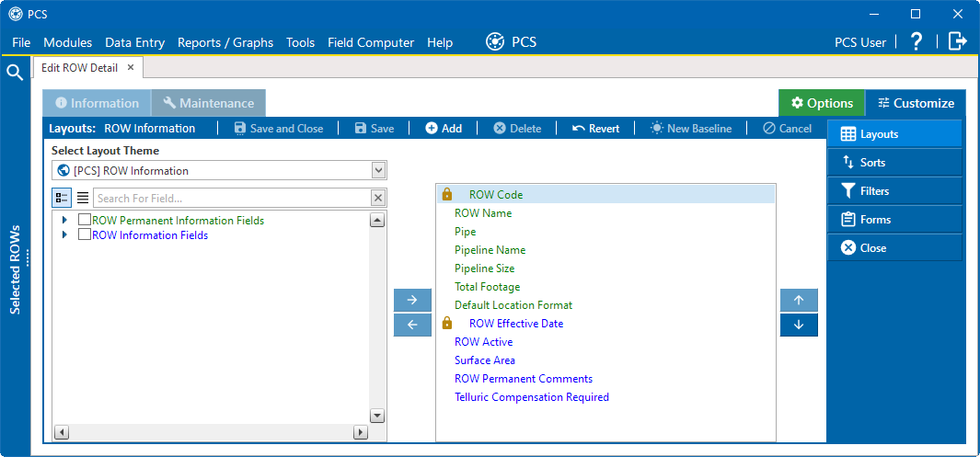The width and height of the screenshot is (980, 457).
Task: Switch to flat list view icon
Action: tap(83, 198)
